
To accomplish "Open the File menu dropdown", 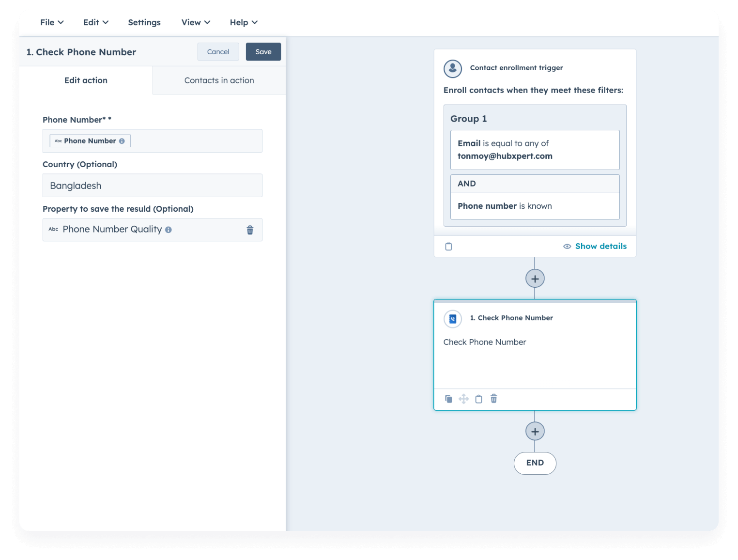I will point(52,22).
